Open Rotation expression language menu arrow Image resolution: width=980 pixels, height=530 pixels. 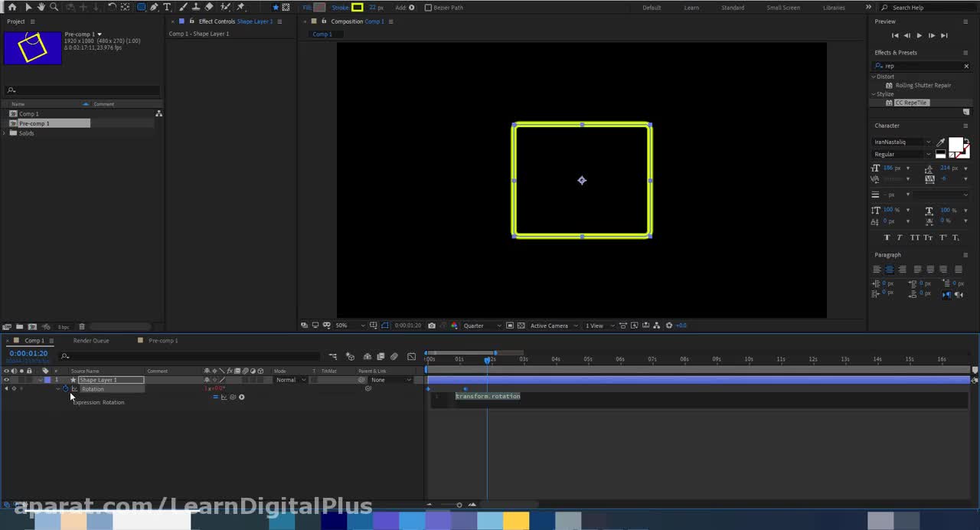[x=241, y=397]
